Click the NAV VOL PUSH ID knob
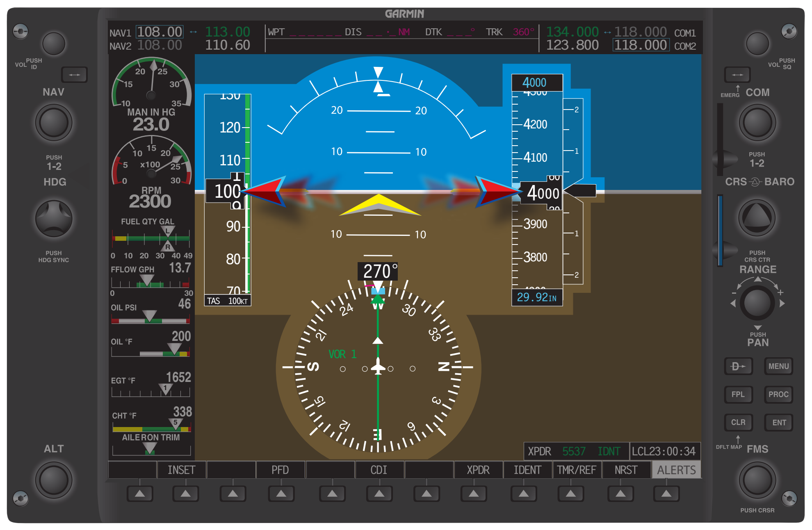Screen dimensions: 812x530 click(x=54, y=43)
